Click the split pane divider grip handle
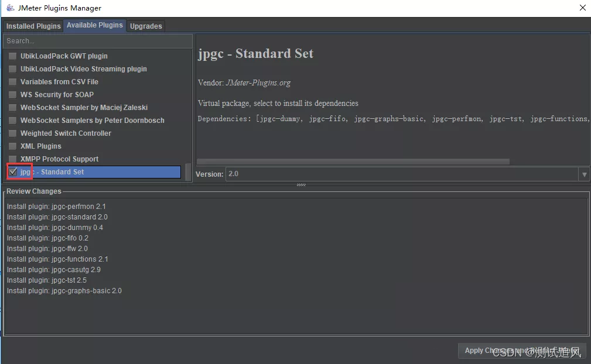The width and height of the screenshot is (591, 364). tap(301, 185)
